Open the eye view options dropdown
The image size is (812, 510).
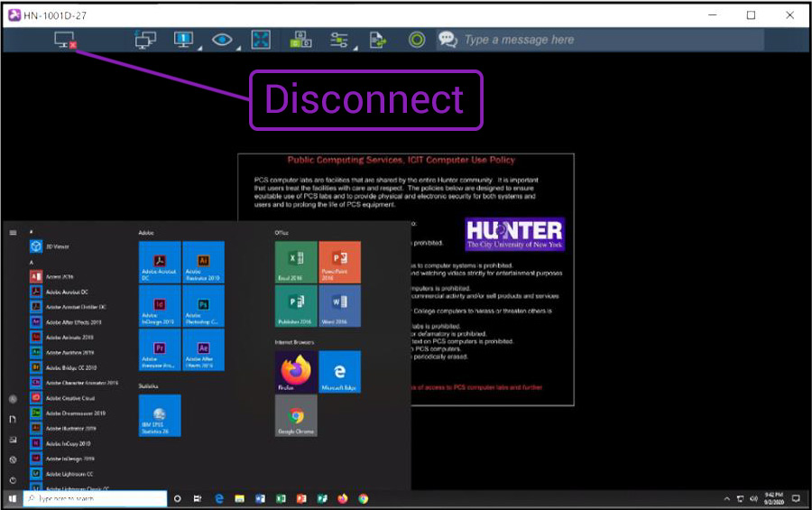point(222,40)
